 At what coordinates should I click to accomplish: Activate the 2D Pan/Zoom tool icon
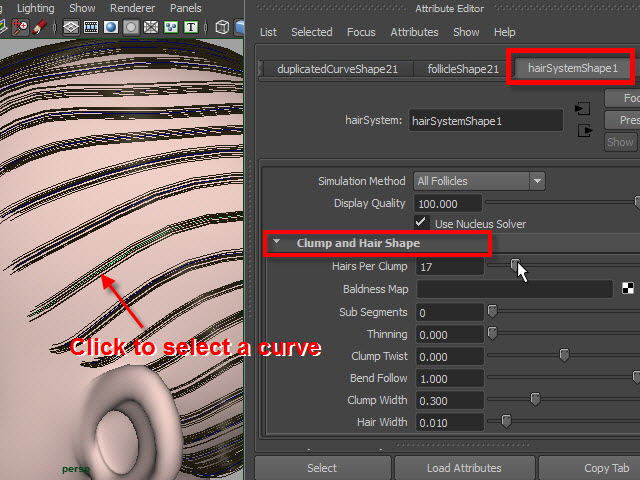[20, 27]
